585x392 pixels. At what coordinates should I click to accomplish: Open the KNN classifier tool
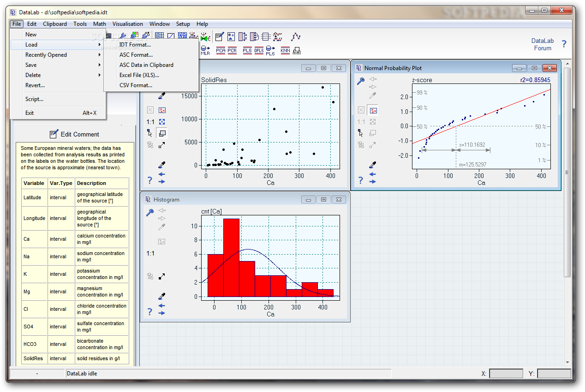285,50
